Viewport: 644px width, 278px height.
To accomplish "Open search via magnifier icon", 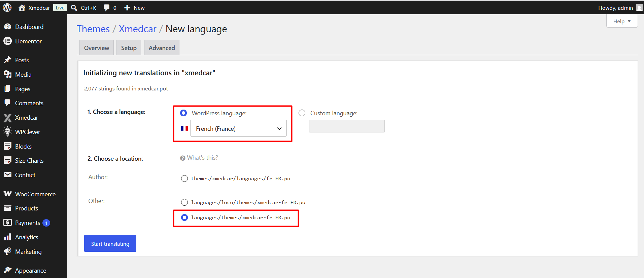I will pos(74,8).
